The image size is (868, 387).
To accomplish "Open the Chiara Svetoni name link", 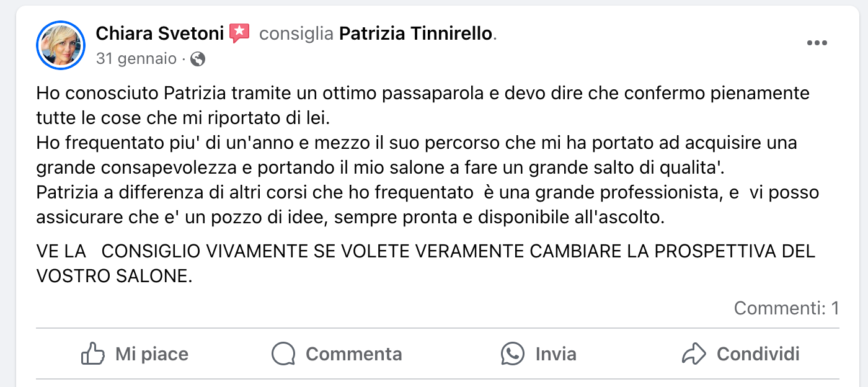I will [159, 33].
